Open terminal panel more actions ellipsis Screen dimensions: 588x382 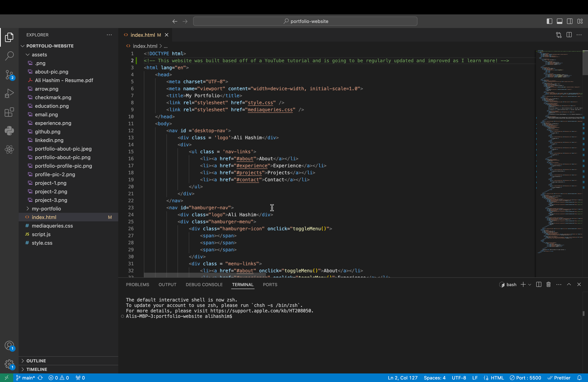(559, 284)
